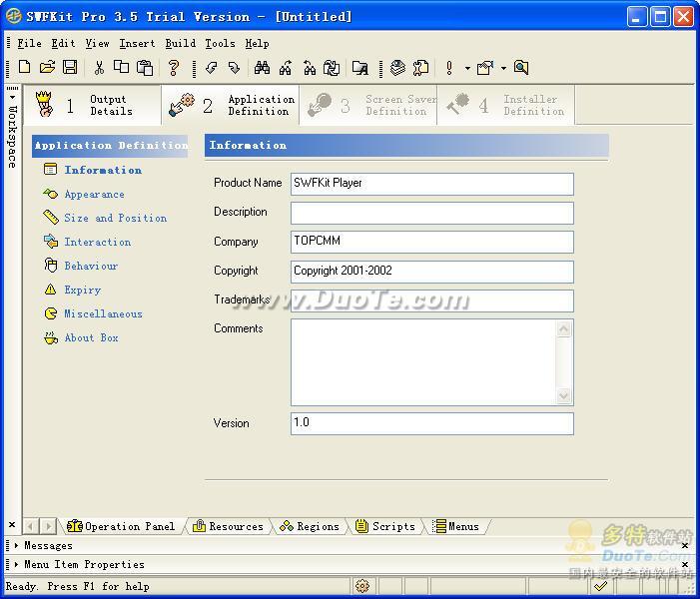Click the exclamation mark Run icon

[x=449, y=68]
